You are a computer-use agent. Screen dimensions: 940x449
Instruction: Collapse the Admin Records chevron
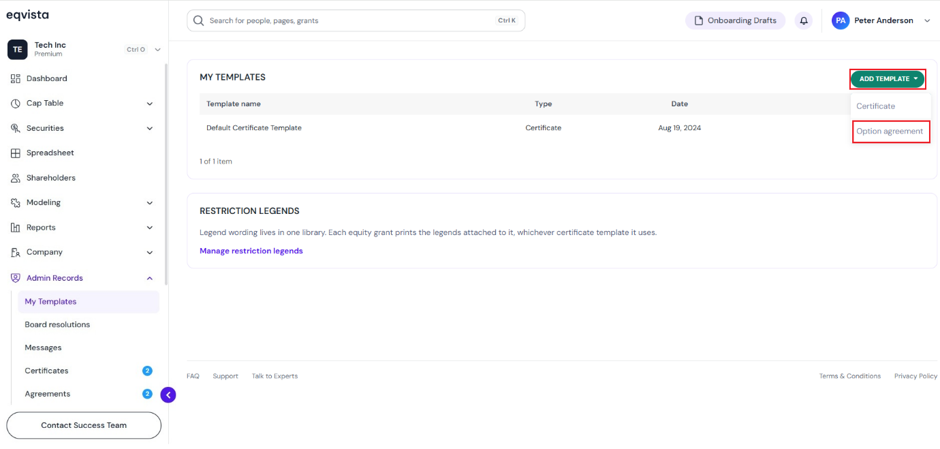tap(150, 278)
